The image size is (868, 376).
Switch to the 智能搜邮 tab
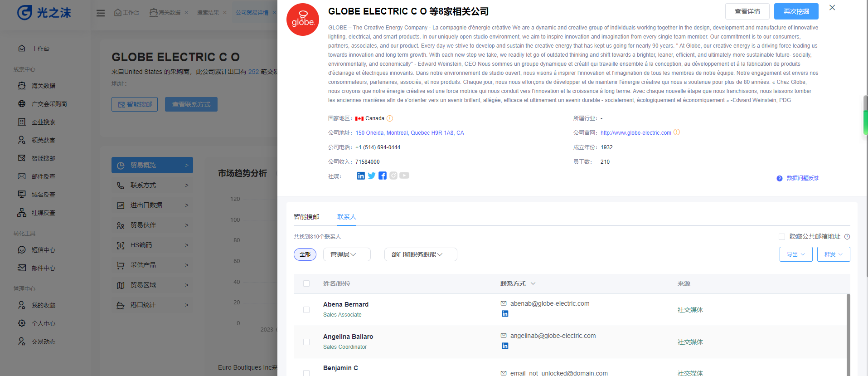point(306,217)
